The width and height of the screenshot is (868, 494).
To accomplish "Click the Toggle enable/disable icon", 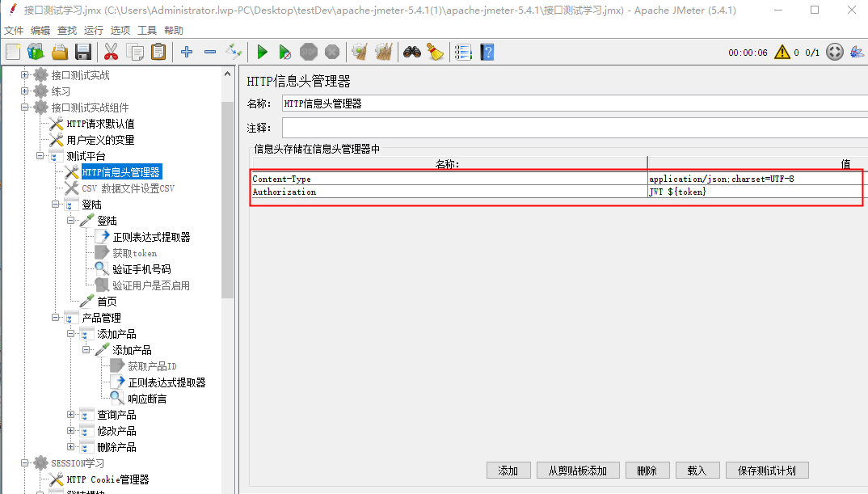I will click(x=234, y=52).
